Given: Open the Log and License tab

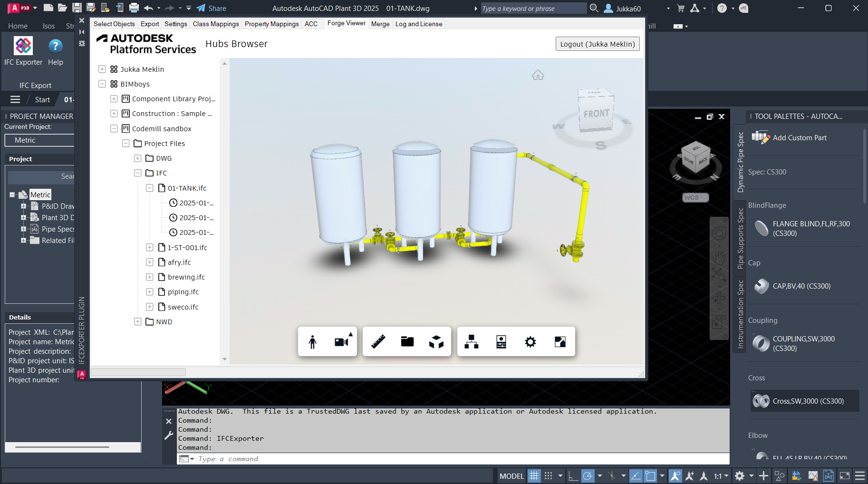Looking at the screenshot, I should (x=419, y=24).
